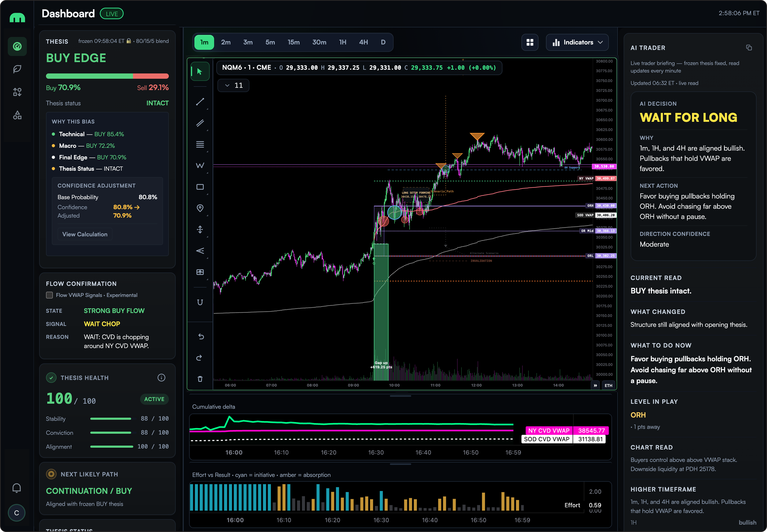Click the green app logo in the sidebar
The image size is (767, 532).
(17, 17)
